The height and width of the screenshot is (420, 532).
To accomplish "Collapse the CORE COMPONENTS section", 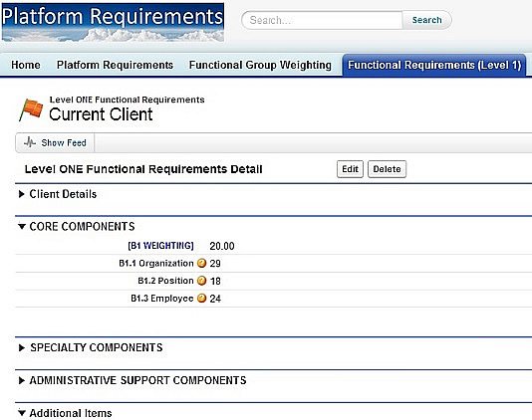I will click(x=22, y=226).
